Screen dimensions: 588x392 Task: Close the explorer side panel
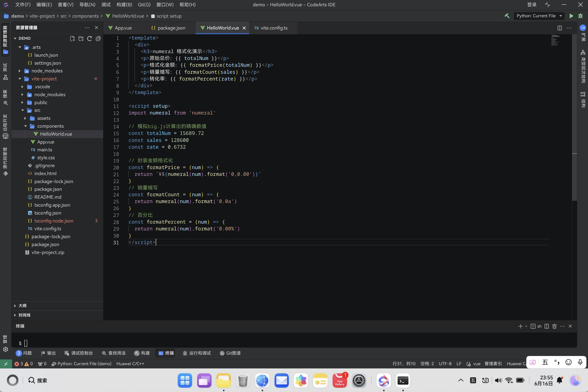(96, 28)
